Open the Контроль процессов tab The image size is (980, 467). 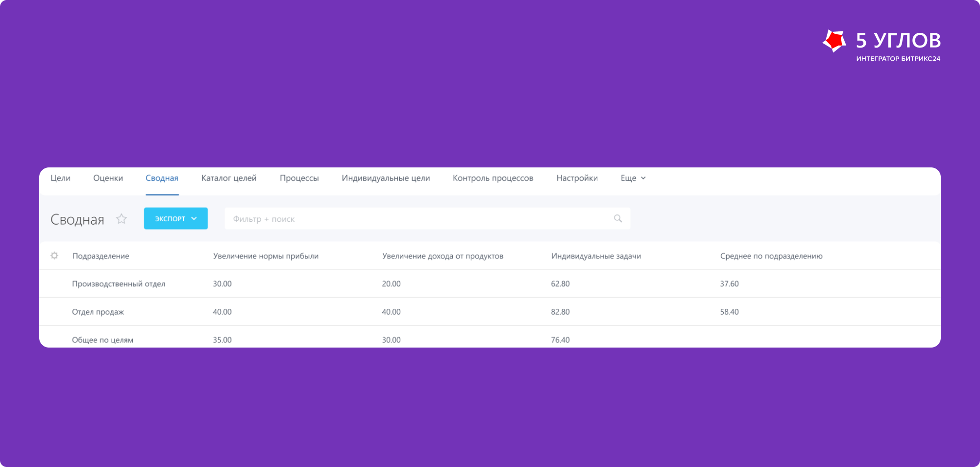click(x=493, y=178)
